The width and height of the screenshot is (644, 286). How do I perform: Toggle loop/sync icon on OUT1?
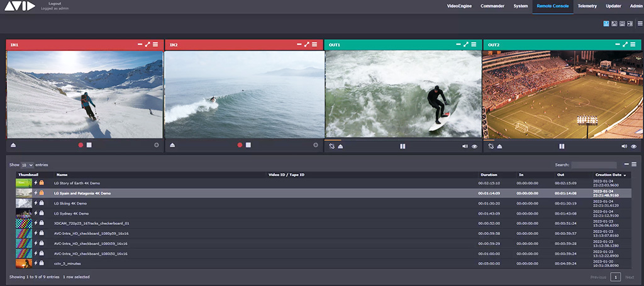(x=332, y=146)
